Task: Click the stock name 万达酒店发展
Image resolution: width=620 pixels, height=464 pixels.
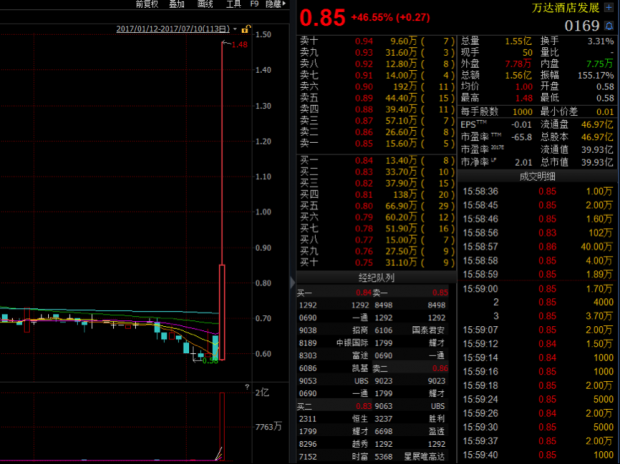Action: (x=565, y=8)
